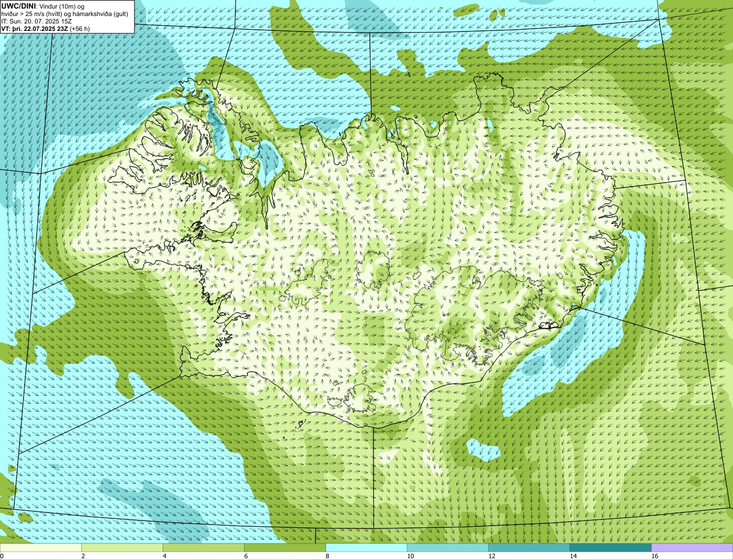The image size is (733, 560).
Task: Click the '0' label on the color scale
Action: (2, 556)
